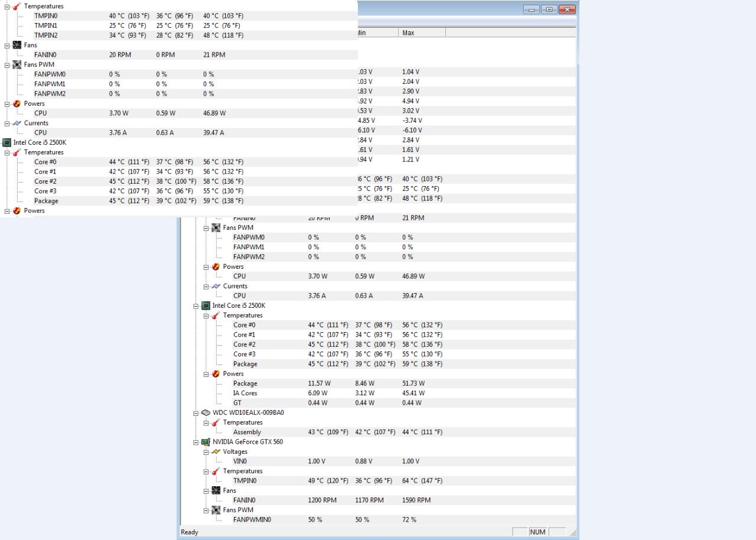The height and width of the screenshot is (540, 756).
Task: Click the '1200 RPM' fan speed value
Action: pyautogui.click(x=322, y=500)
